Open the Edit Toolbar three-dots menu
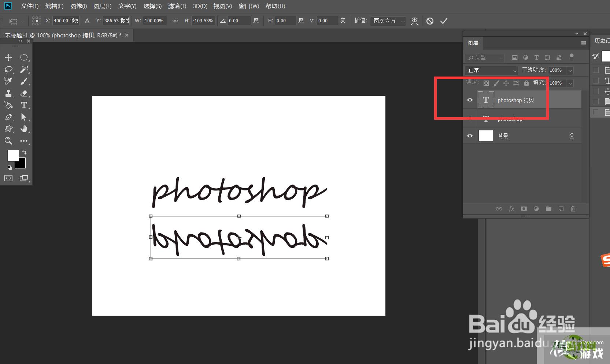The image size is (610, 364). (24, 141)
